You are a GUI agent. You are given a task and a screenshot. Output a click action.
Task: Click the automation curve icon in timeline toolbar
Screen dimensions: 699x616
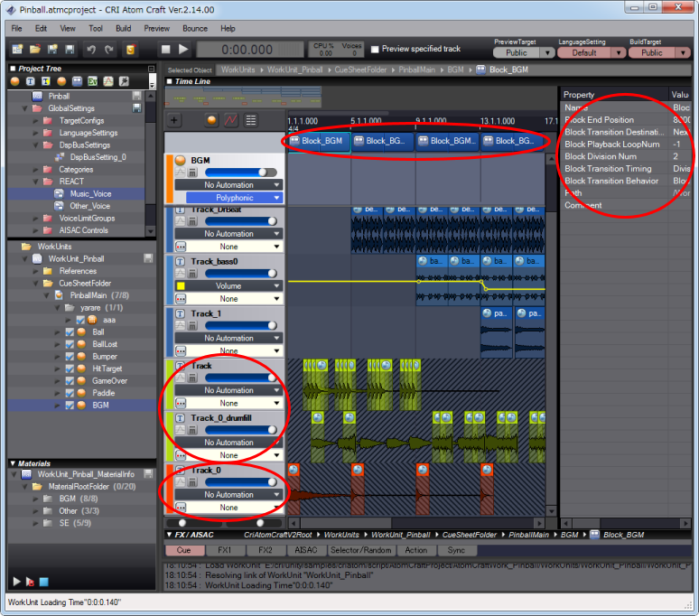coord(230,120)
